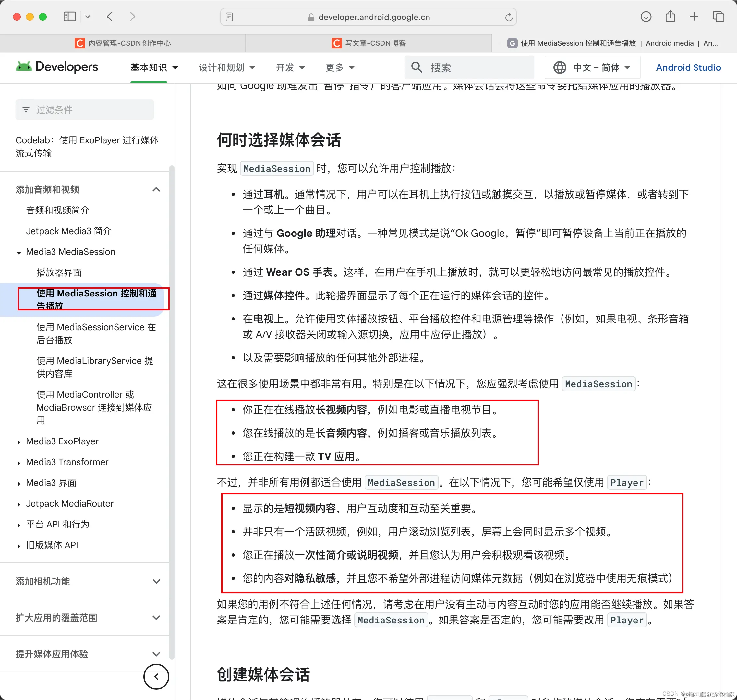Open the Downloads list
The height and width of the screenshot is (700, 737).
[646, 17]
